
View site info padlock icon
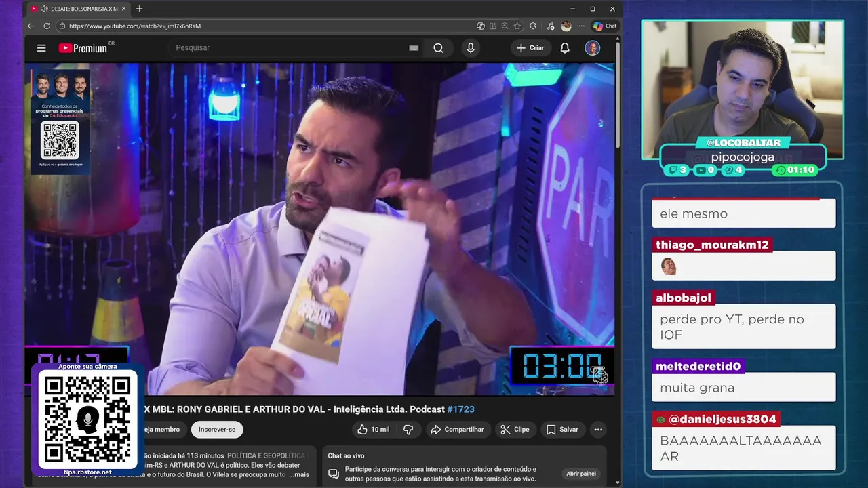[62, 26]
